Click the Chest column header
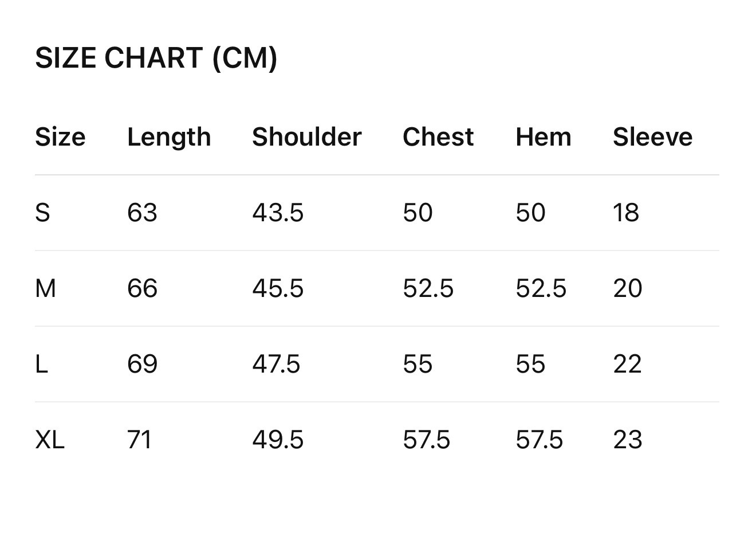756x540 pixels. (x=438, y=137)
